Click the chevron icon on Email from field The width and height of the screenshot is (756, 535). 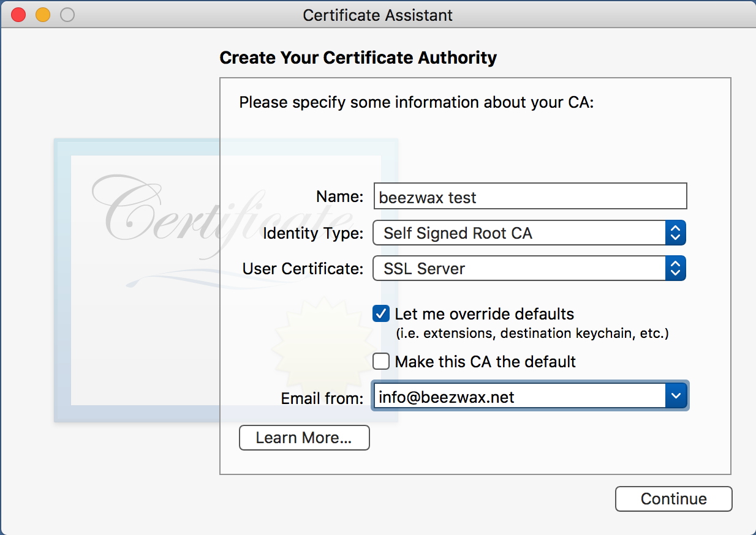[x=676, y=395]
